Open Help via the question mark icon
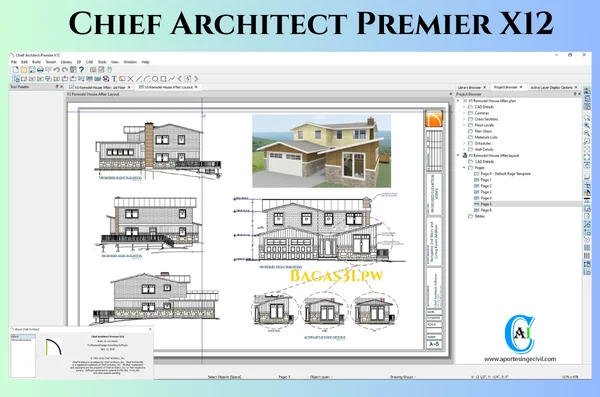Viewport: 600px width, 397px height. pos(81,70)
